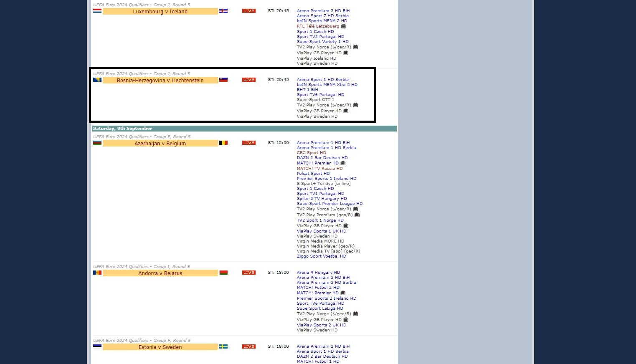Click LIVE badge for Azerbaijan v Belgium

pyautogui.click(x=248, y=143)
